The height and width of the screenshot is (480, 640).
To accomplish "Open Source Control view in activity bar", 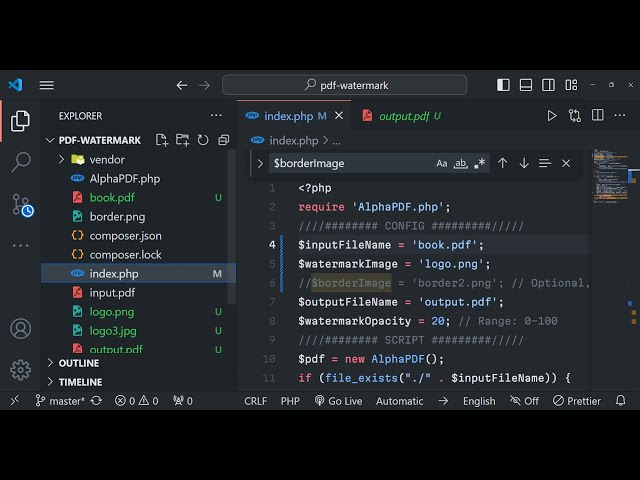I will click(21, 204).
